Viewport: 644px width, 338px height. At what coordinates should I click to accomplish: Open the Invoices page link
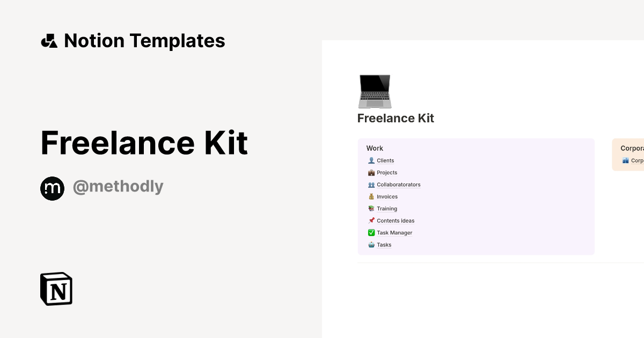(x=387, y=196)
